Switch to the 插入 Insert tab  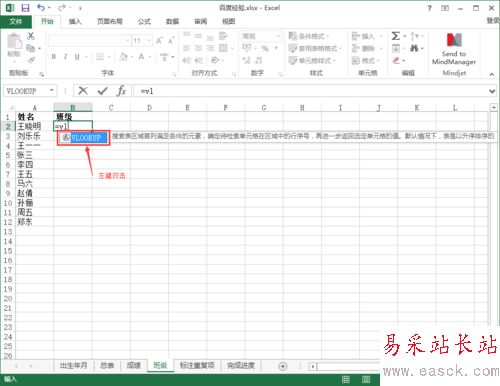point(75,22)
